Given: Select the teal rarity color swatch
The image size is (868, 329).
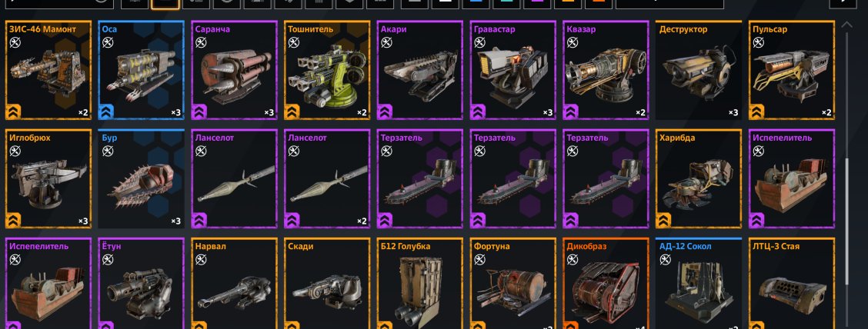Looking at the screenshot, I should tap(505, 3).
